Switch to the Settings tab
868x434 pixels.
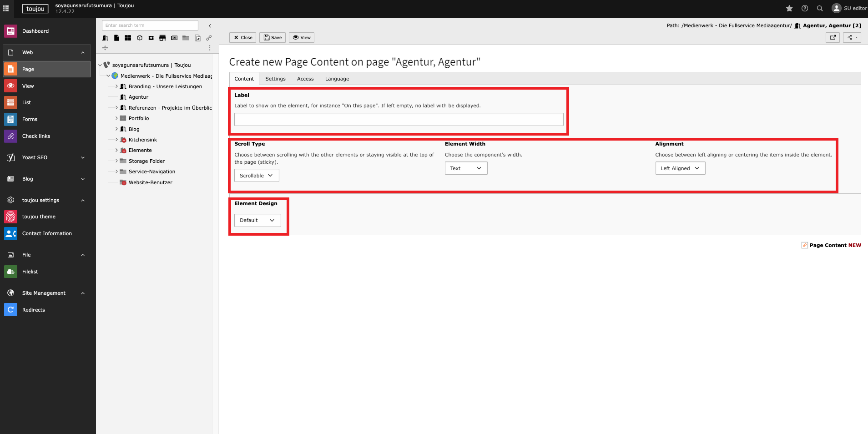click(x=275, y=79)
